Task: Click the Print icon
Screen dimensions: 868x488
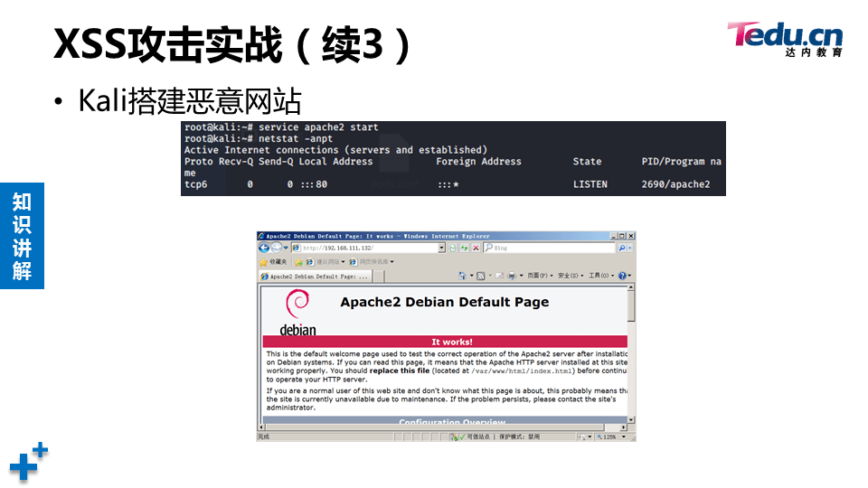Action: [x=512, y=276]
